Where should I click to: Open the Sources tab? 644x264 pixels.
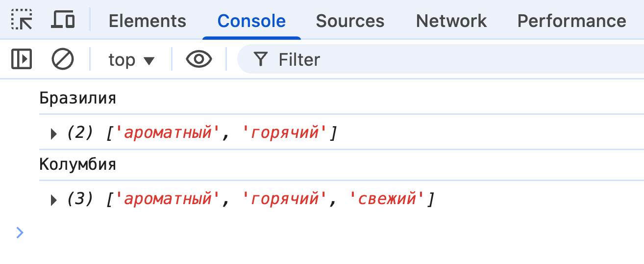(x=350, y=21)
